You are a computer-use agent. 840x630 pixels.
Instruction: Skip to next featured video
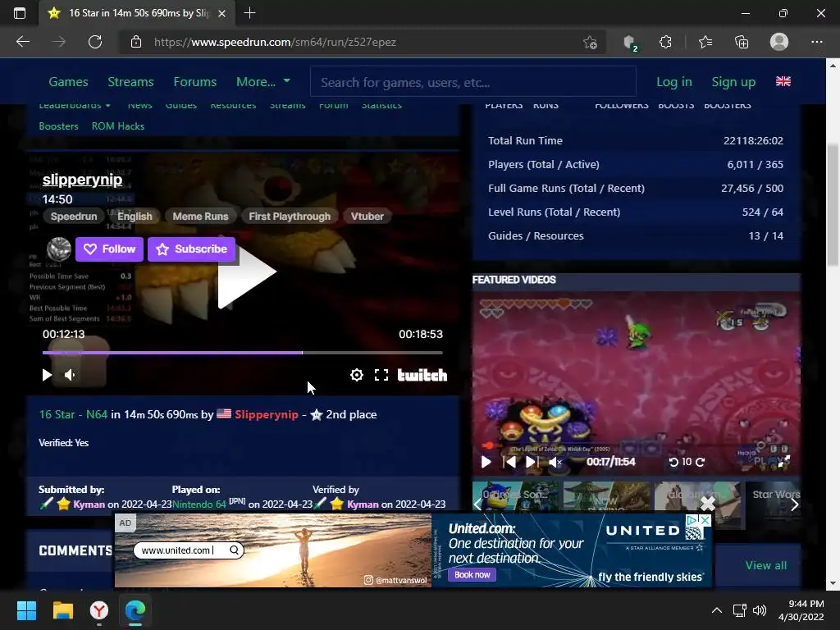pyautogui.click(x=532, y=462)
